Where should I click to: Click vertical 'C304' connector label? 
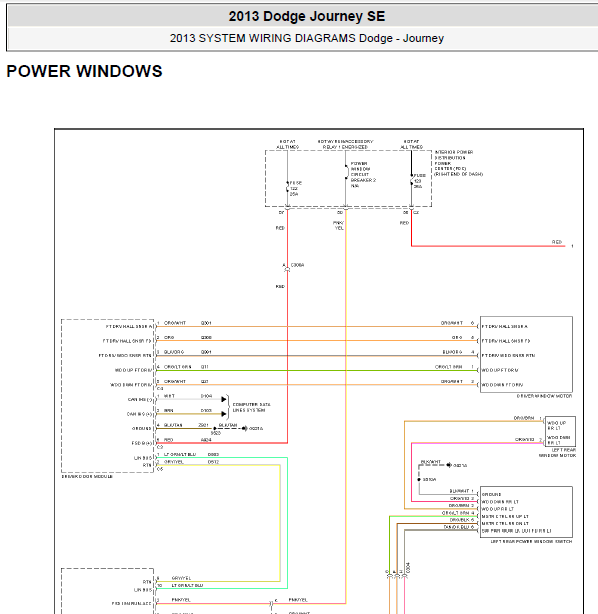408,568
